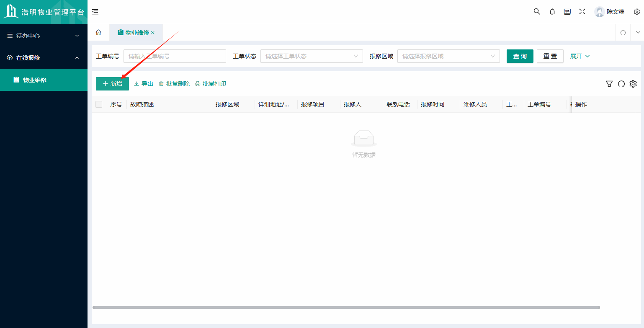Click the table refresh icon

621,84
